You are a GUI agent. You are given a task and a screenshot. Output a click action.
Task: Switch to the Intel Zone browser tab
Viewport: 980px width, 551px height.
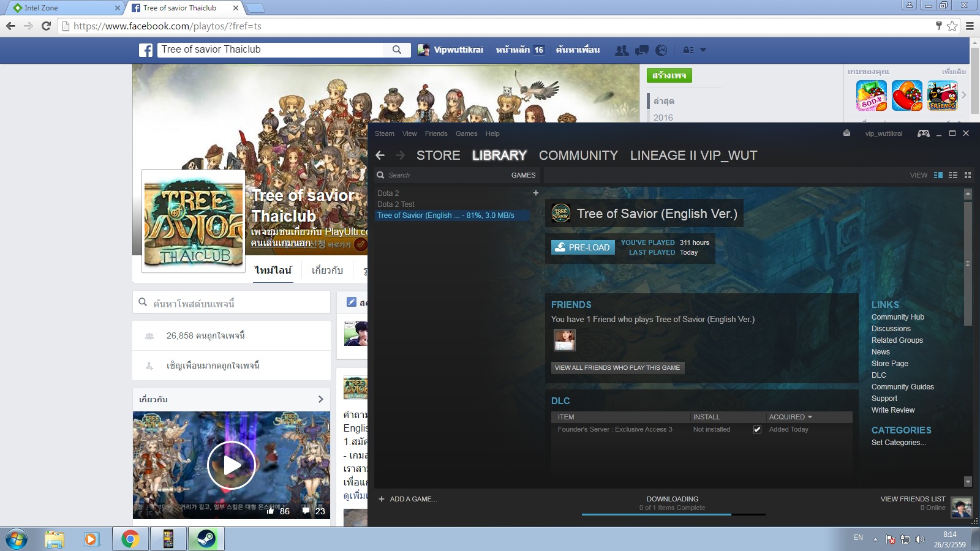pos(63,8)
